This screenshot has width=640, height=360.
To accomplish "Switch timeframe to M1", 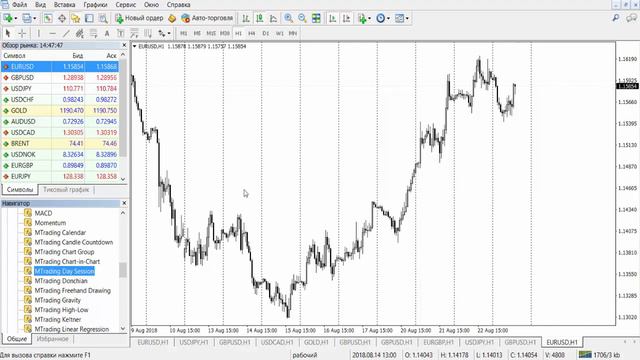I will 184,33.
